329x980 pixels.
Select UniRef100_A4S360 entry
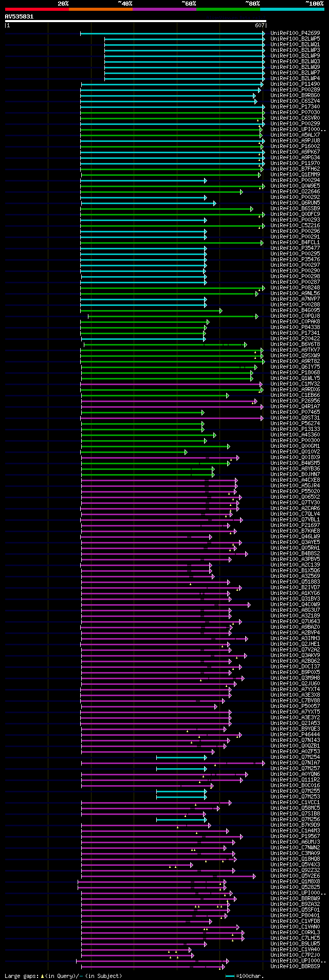click(x=295, y=434)
